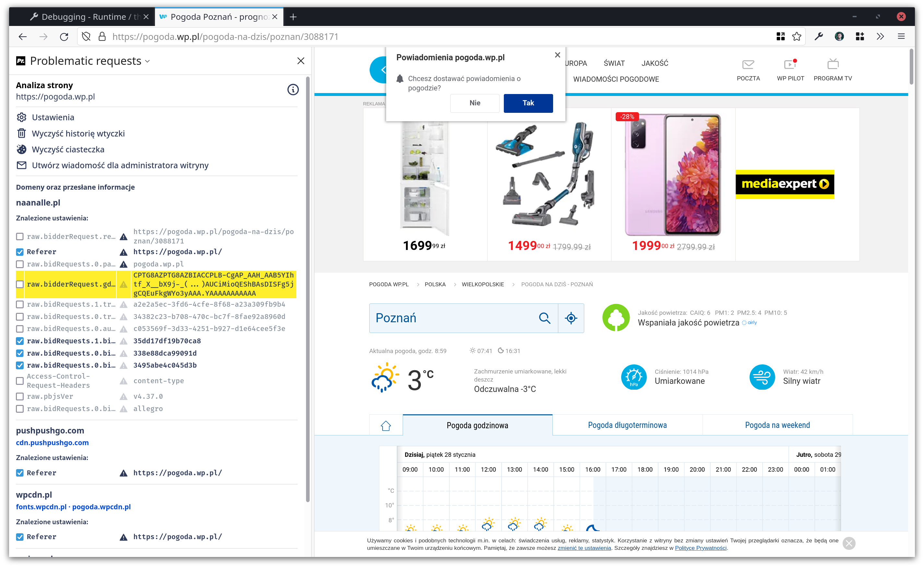
Task: Click trash icon to clear plugin history
Action: tap(21, 133)
